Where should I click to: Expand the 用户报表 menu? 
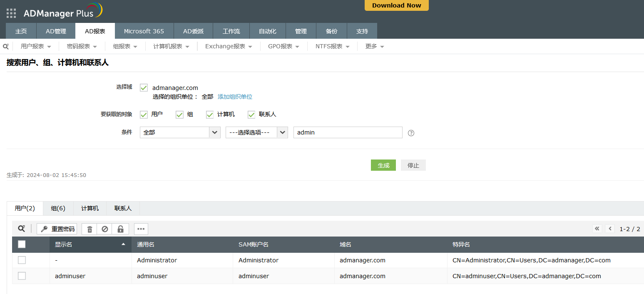(x=36, y=46)
